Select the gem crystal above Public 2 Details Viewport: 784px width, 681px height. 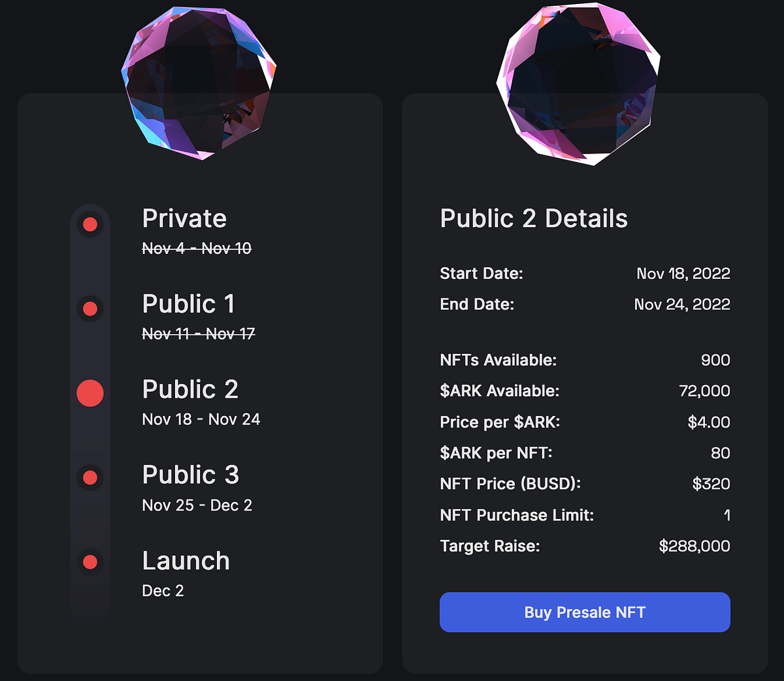[578, 84]
